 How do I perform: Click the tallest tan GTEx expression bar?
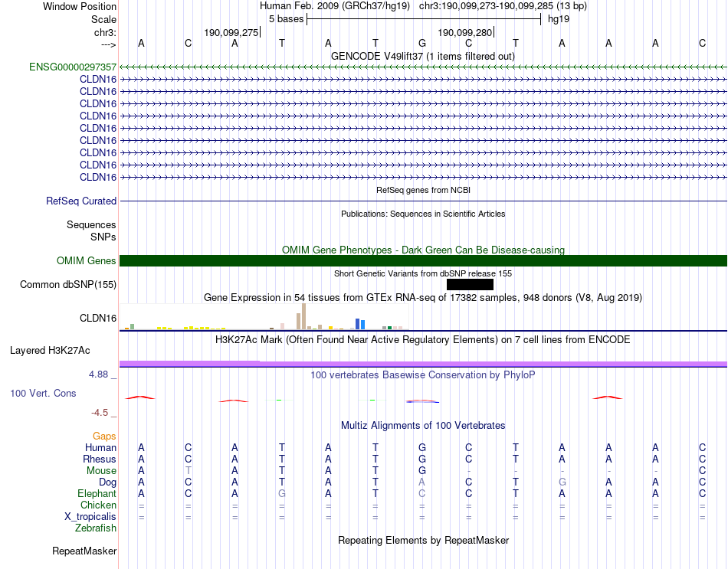pyautogui.click(x=303, y=316)
